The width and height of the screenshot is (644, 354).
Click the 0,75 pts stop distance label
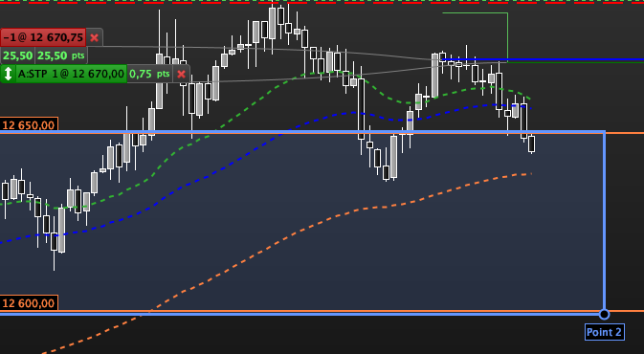tap(150, 74)
